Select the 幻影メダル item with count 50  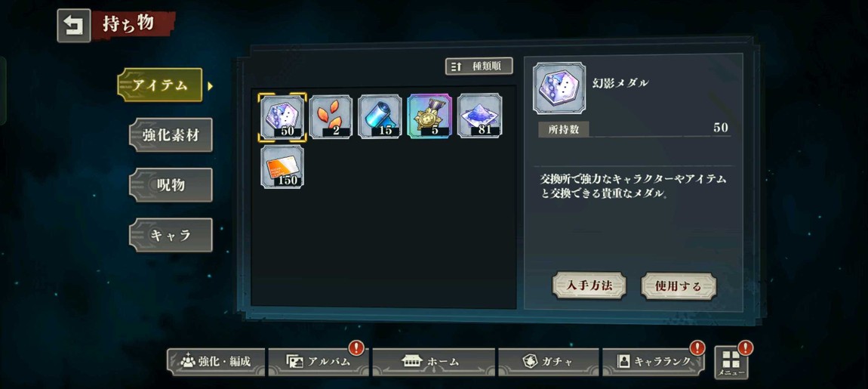pyautogui.click(x=282, y=117)
